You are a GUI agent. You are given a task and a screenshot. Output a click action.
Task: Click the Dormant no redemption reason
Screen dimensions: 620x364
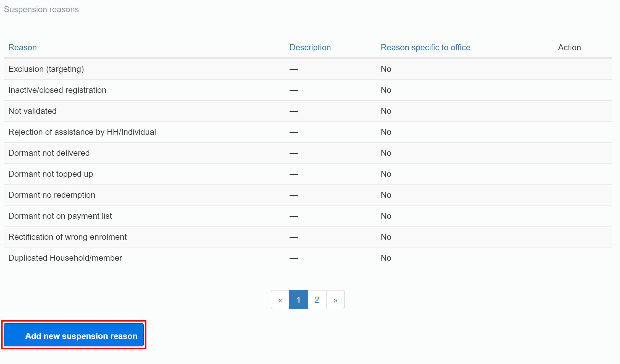click(x=52, y=195)
